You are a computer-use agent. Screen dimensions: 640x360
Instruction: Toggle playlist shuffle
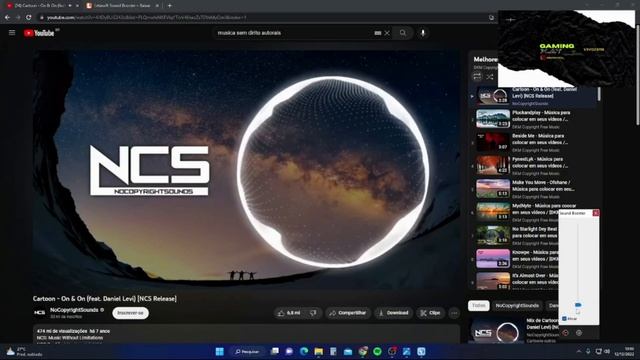[490, 77]
